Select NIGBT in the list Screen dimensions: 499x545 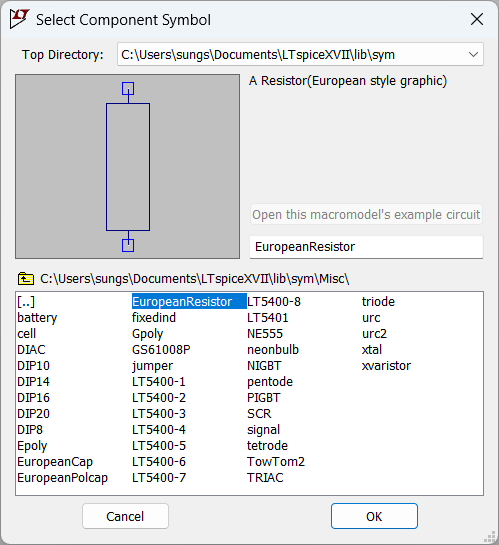(264, 366)
